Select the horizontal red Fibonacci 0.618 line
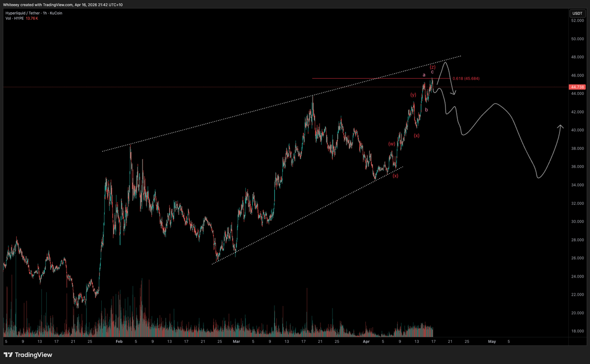The width and height of the screenshot is (590, 364). click(x=381, y=79)
